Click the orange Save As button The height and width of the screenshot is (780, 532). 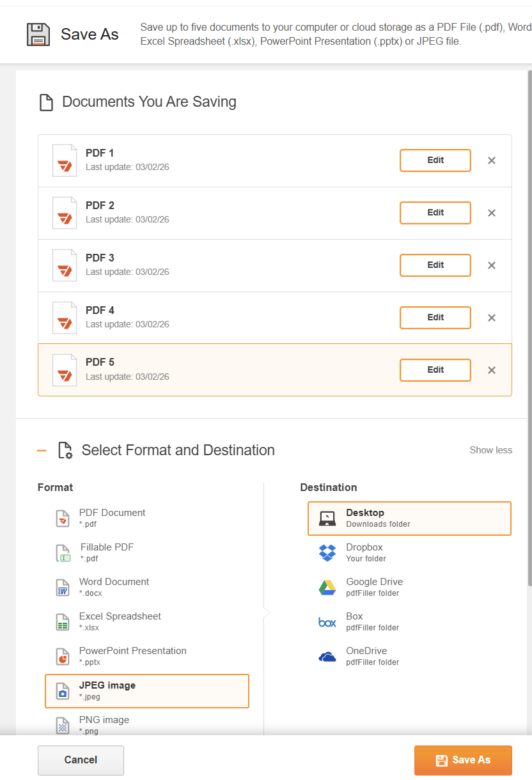(x=463, y=760)
